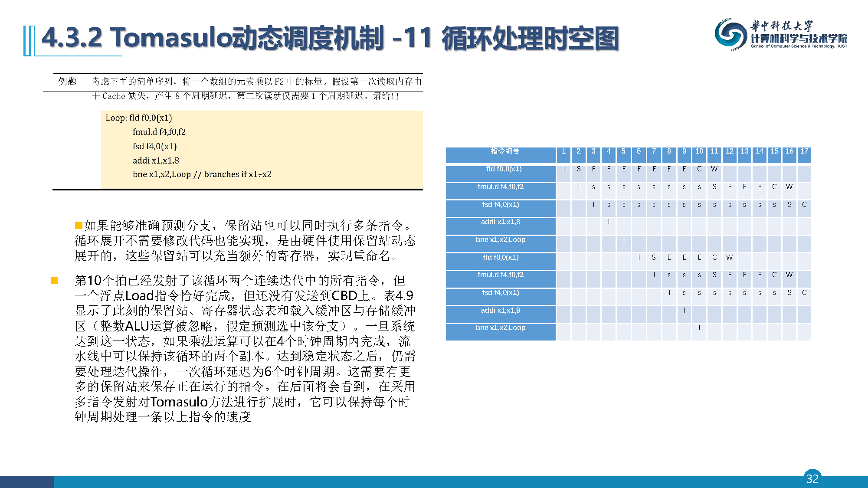The image size is (868, 488).
Task: Click the dark blue footer bar segment
Action: pos(27,482)
